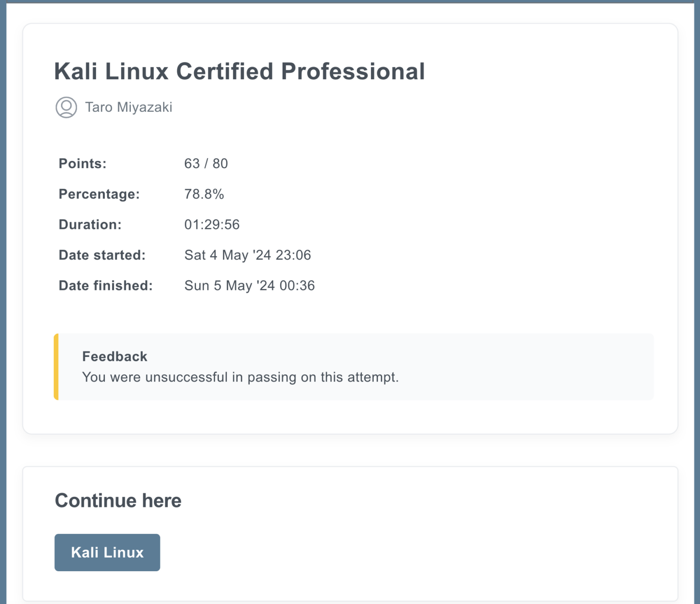Click the Feedback section header
Image resolution: width=700 pixels, height=604 pixels.
pos(114,356)
